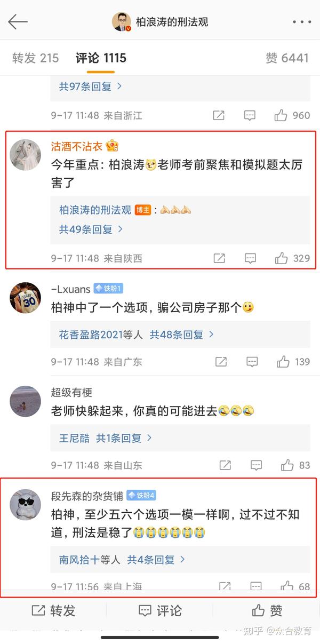Viewport: 320px width, 644px height.
Task: Like 沽酒不沾衣's comment with 329 likes
Action: tap(292, 258)
